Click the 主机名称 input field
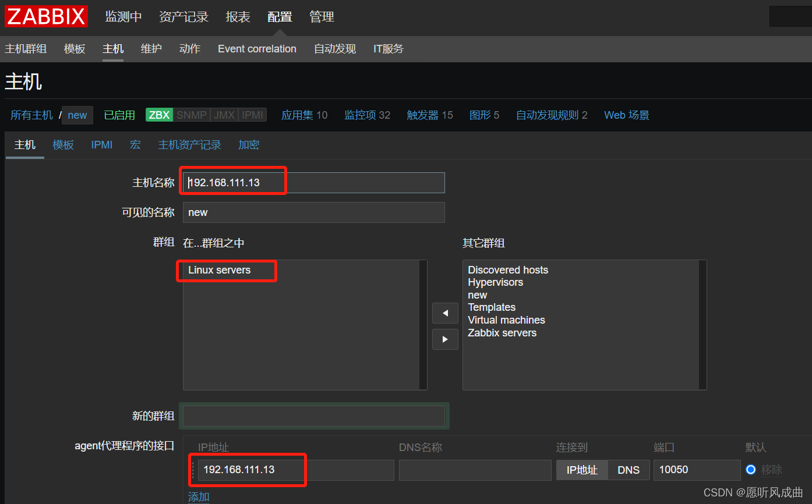Screen dimensions: 812x504 (x=314, y=183)
